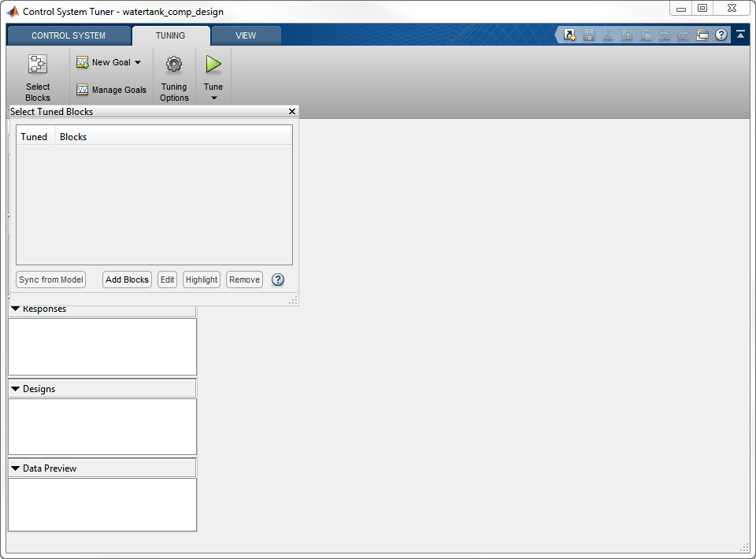Switch to the CONTROL SYSTEM tab
The height and width of the screenshot is (559, 756).
(x=69, y=35)
